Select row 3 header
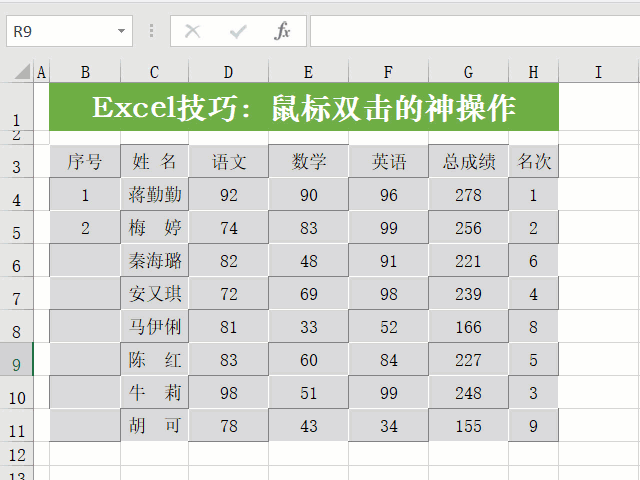 (x=16, y=161)
